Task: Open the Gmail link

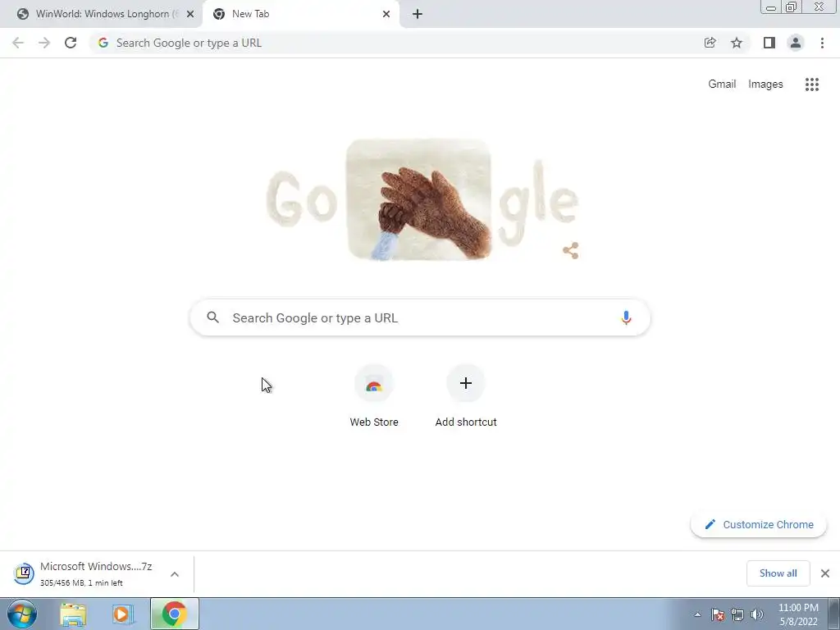Action: (722, 84)
